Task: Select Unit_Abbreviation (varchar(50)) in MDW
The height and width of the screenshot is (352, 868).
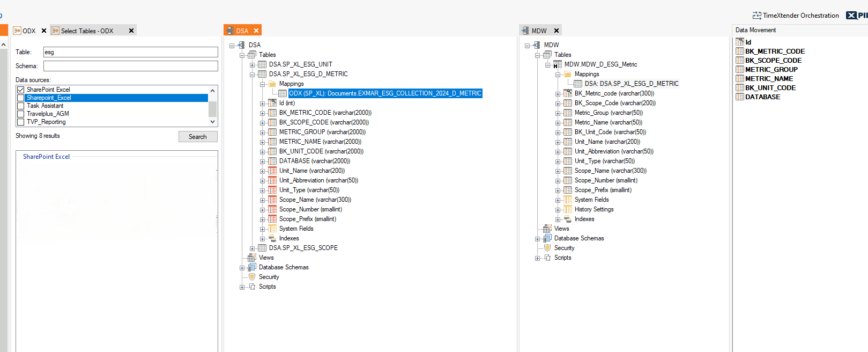Action: (614, 151)
